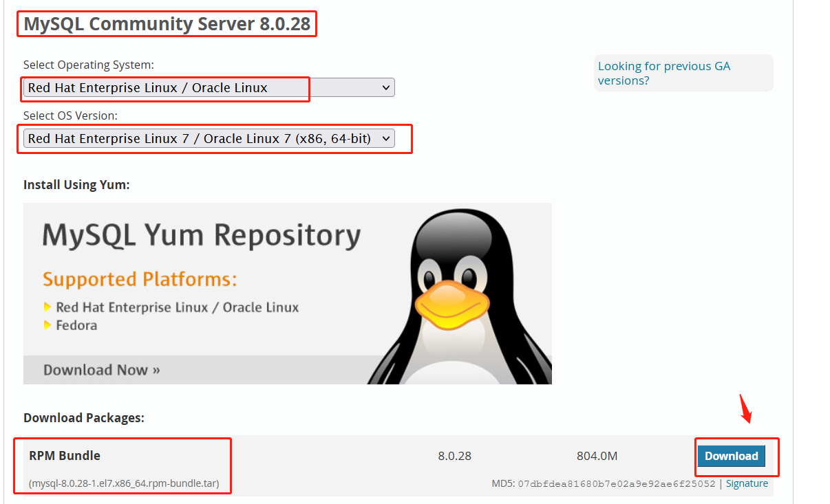Click the 'Select OS Version:' label
The height and width of the screenshot is (504, 830).
click(x=70, y=116)
